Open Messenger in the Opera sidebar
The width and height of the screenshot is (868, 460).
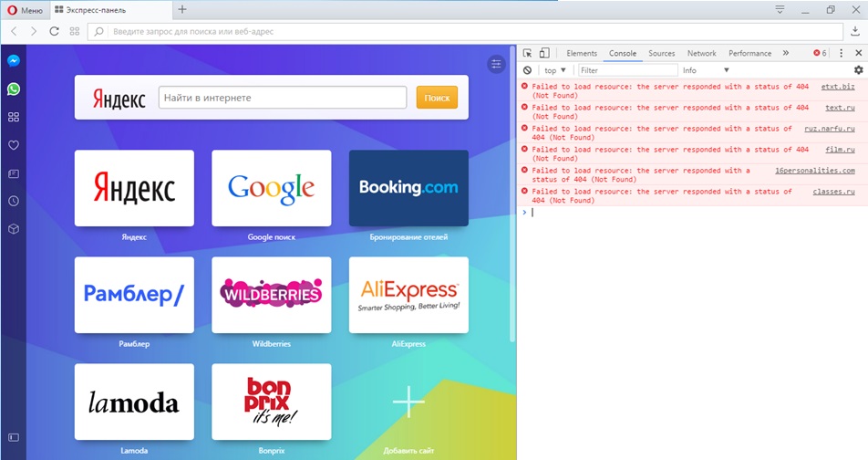click(x=14, y=61)
